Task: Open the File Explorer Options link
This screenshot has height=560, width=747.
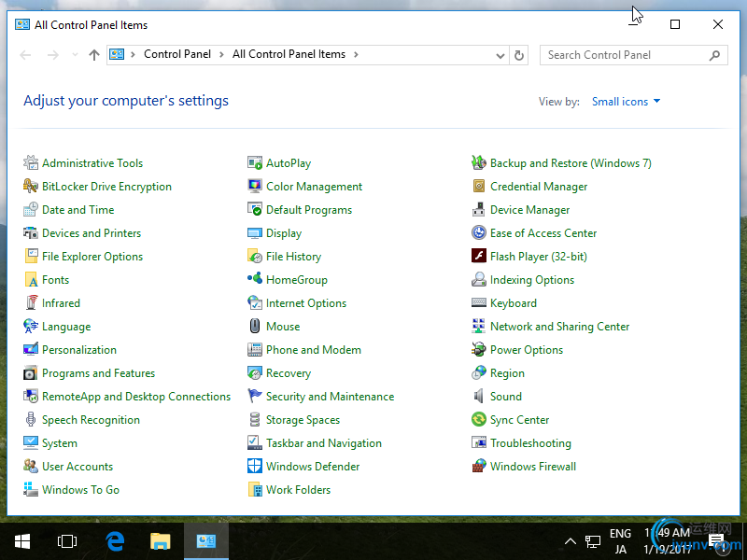Action: [92, 257]
